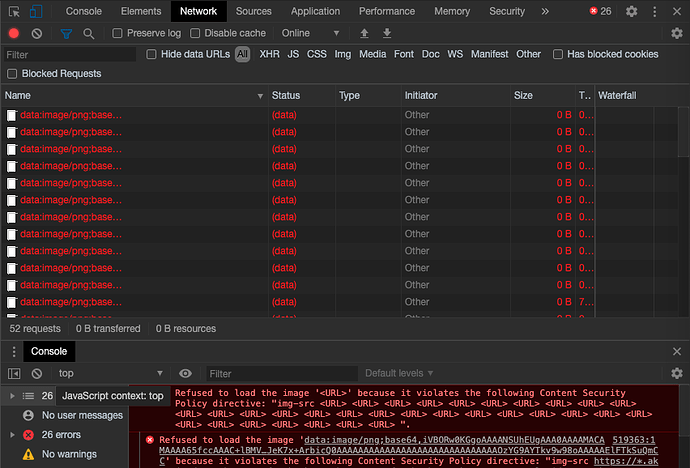The height and width of the screenshot is (468, 690).
Task: Create live expression with eye icon
Action: click(x=184, y=373)
